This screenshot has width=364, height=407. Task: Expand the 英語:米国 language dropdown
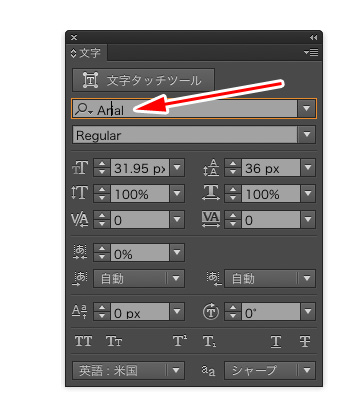pyautogui.click(x=176, y=370)
